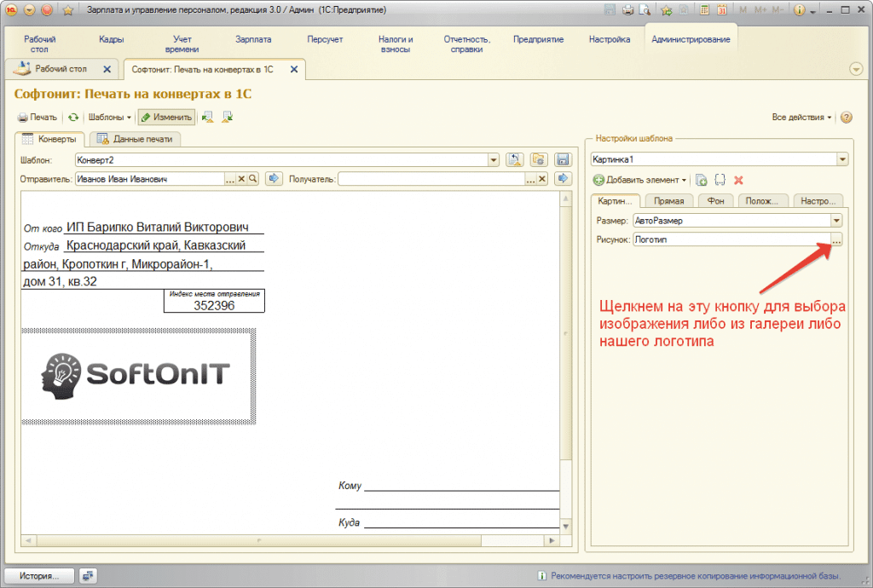Click the backup recommendation message in status bar
This screenshot has width=873, height=588.
tap(696, 576)
